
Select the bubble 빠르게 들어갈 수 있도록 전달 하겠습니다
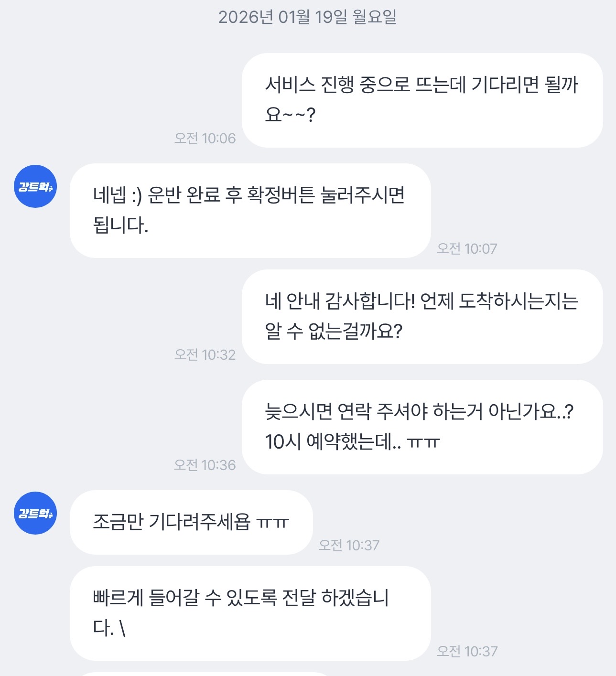pos(250,613)
